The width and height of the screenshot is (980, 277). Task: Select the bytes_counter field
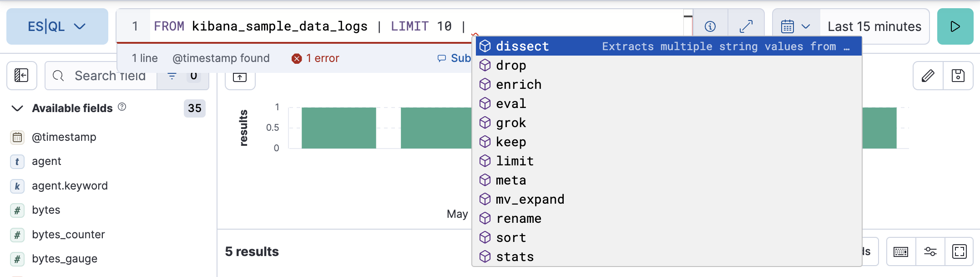pyautogui.click(x=68, y=235)
